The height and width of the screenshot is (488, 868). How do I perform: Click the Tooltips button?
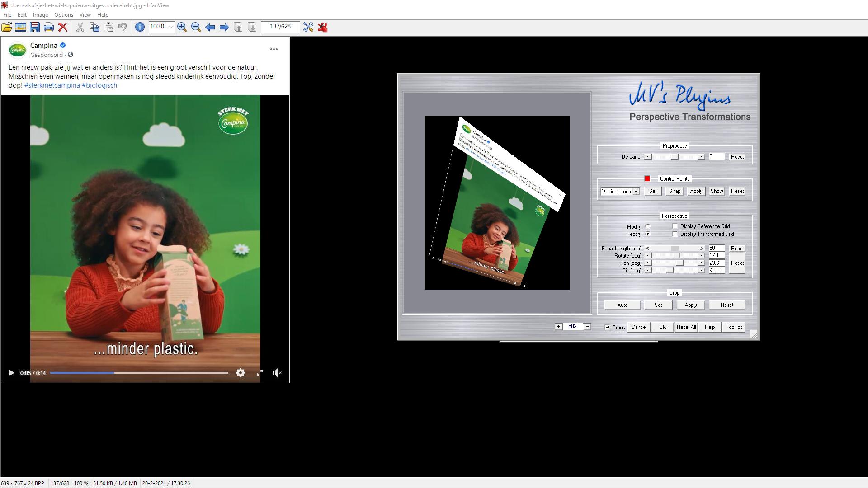(x=734, y=327)
